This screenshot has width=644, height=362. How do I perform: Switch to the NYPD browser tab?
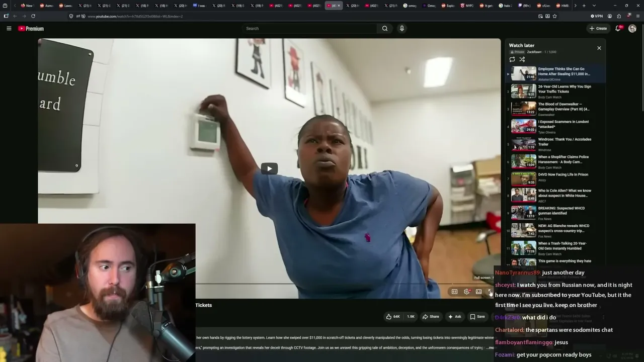click(x=467, y=6)
